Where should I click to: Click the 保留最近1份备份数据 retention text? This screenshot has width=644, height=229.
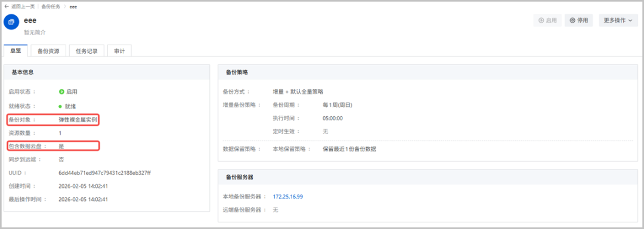click(349, 149)
